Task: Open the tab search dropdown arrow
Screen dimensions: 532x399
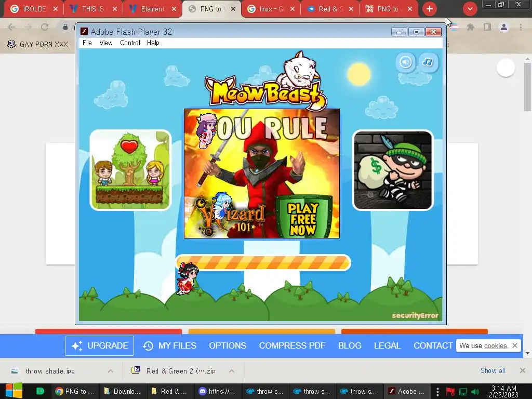Action: [x=470, y=9]
